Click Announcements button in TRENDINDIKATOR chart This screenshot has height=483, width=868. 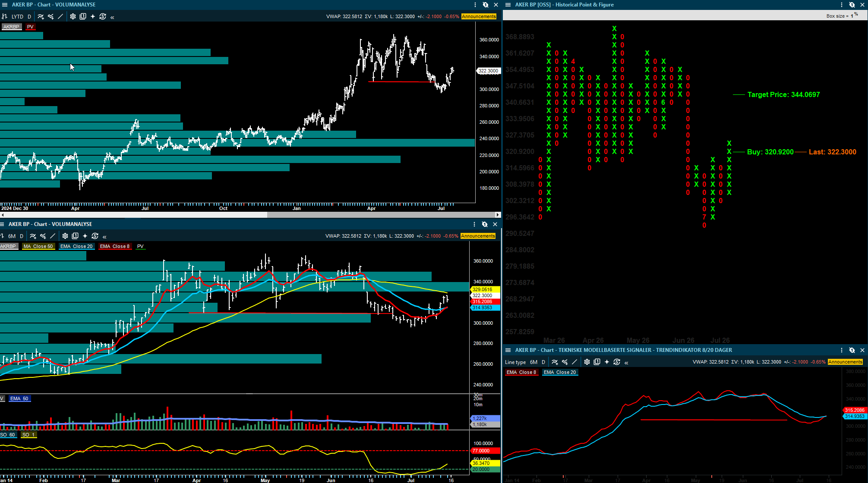[845, 362]
